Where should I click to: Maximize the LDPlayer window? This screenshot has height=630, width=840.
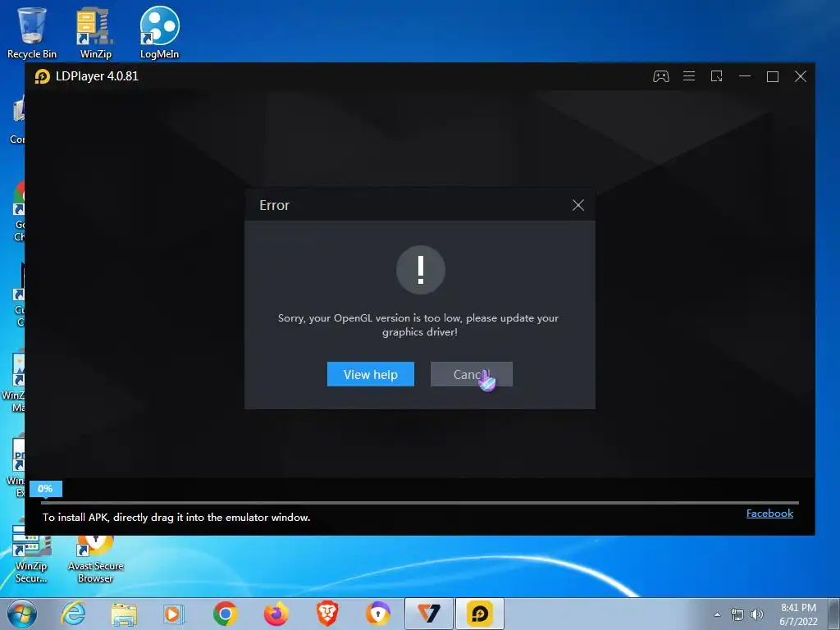point(773,76)
